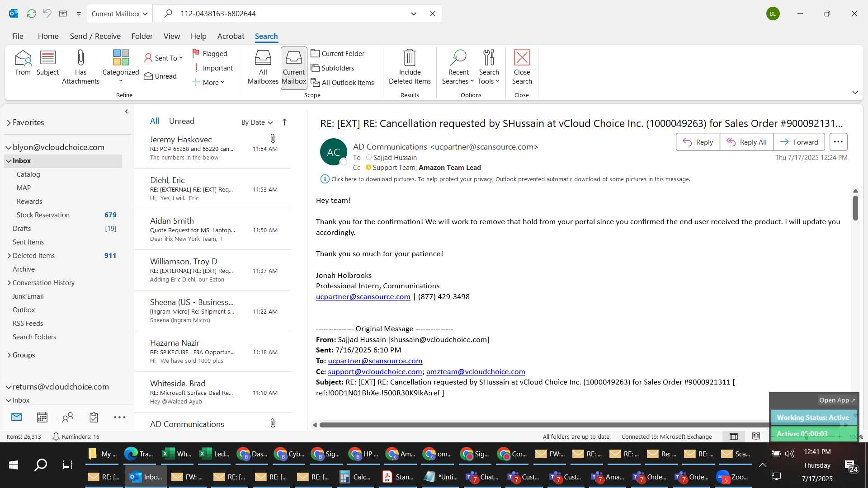Click the Reply All button

[x=746, y=142]
